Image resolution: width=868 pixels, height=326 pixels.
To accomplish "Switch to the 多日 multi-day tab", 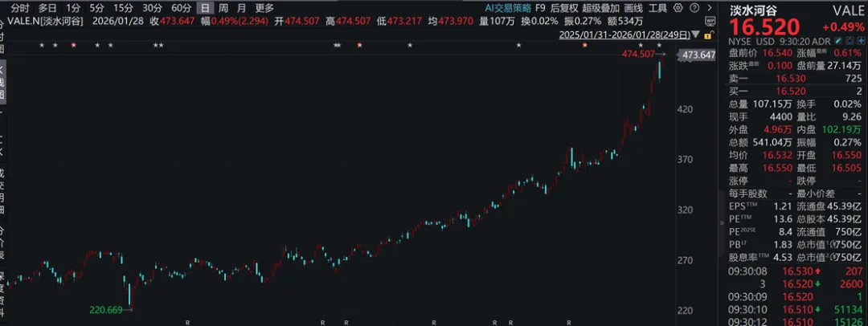I will [47, 8].
